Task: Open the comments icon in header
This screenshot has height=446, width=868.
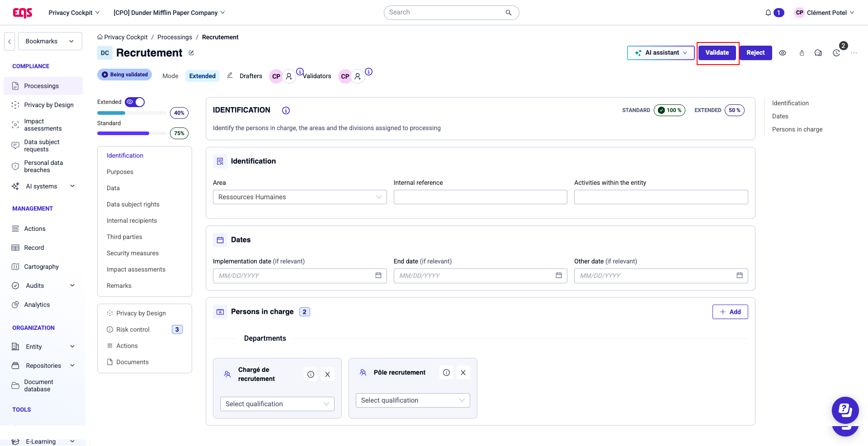Action: [x=818, y=53]
